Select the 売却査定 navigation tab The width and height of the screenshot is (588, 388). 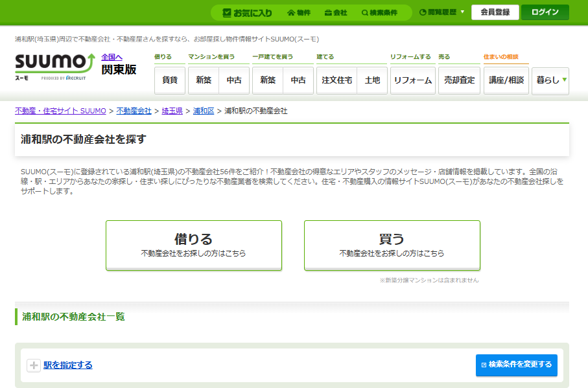pyautogui.click(x=460, y=80)
